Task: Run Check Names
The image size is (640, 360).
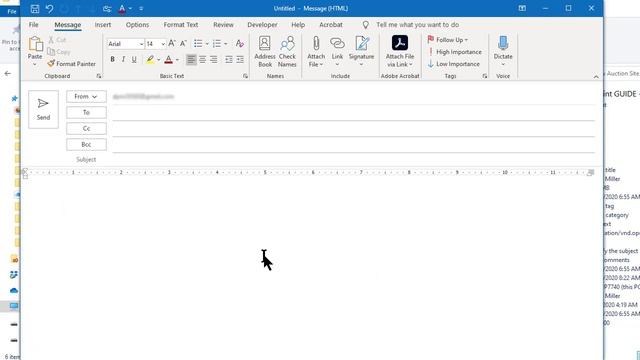Action: tap(287, 51)
